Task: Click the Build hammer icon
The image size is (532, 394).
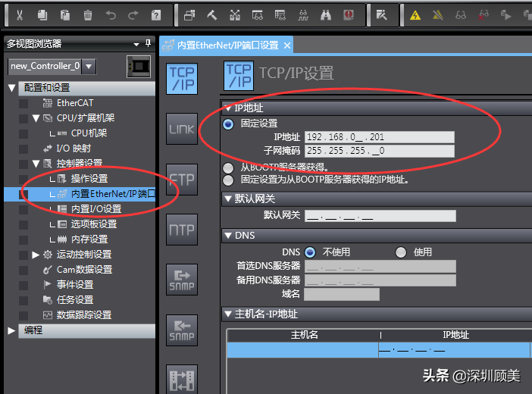Action: point(212,15)
